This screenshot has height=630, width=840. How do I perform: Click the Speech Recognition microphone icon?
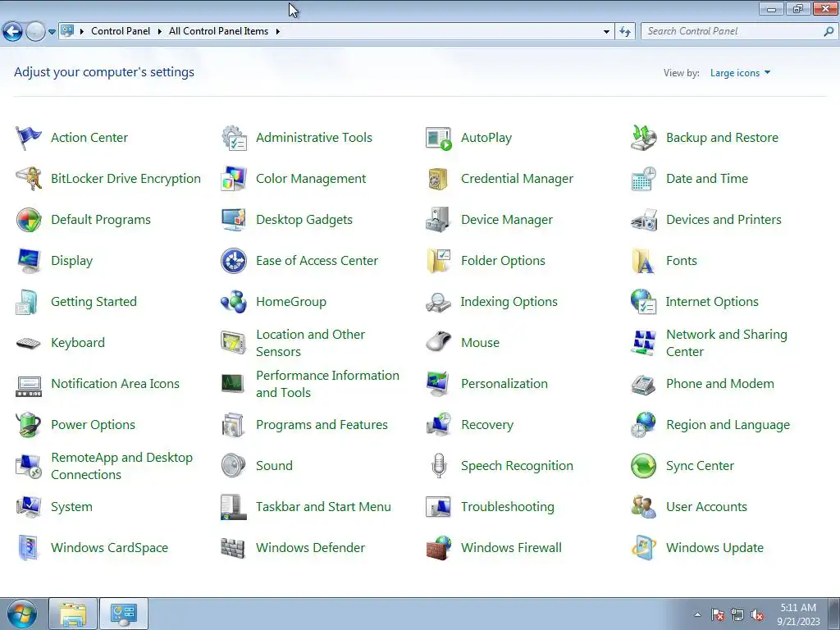439,466
